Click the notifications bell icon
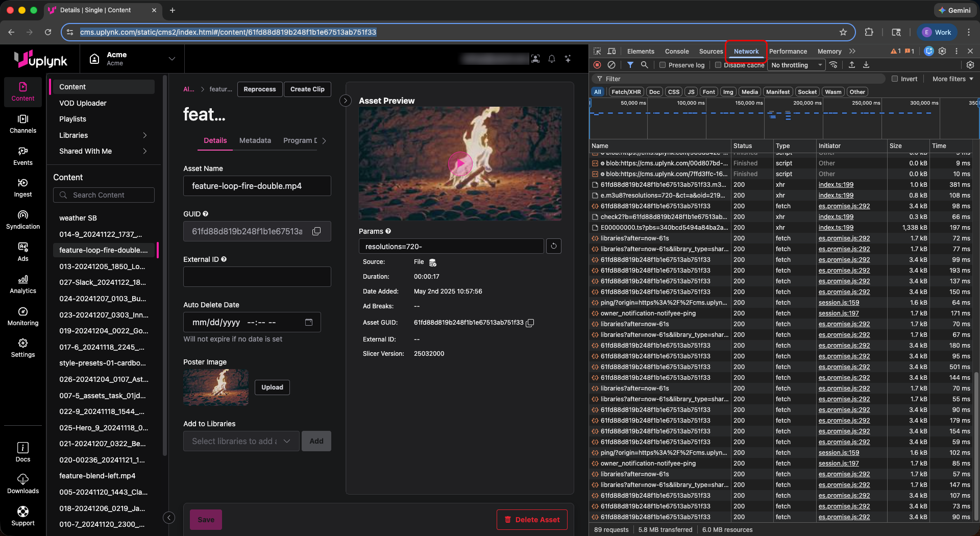 (552, 59)
